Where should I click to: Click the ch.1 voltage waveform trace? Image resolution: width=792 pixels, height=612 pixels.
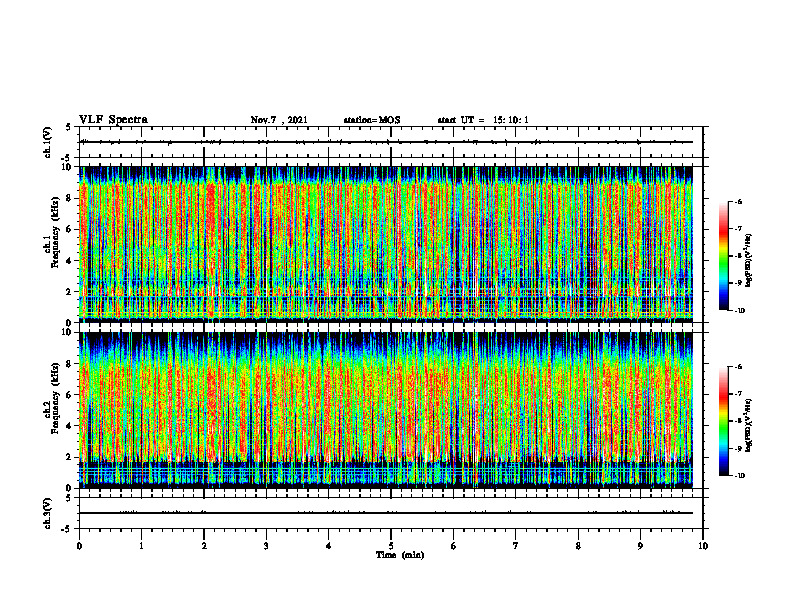[x=386, y=142]
